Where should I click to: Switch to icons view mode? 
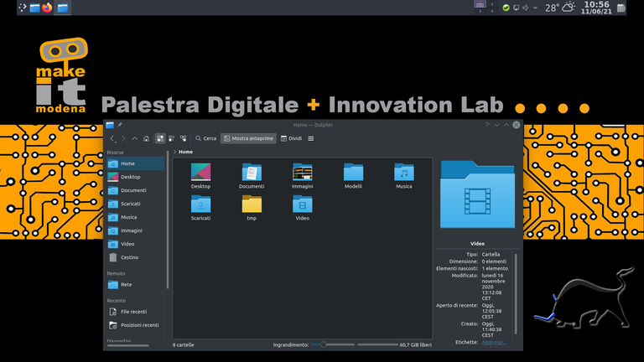[160, 138]
